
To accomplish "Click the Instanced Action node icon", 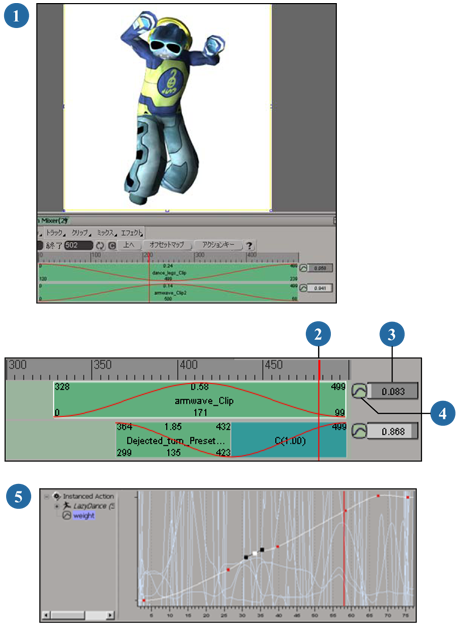I will click(57, 496).
